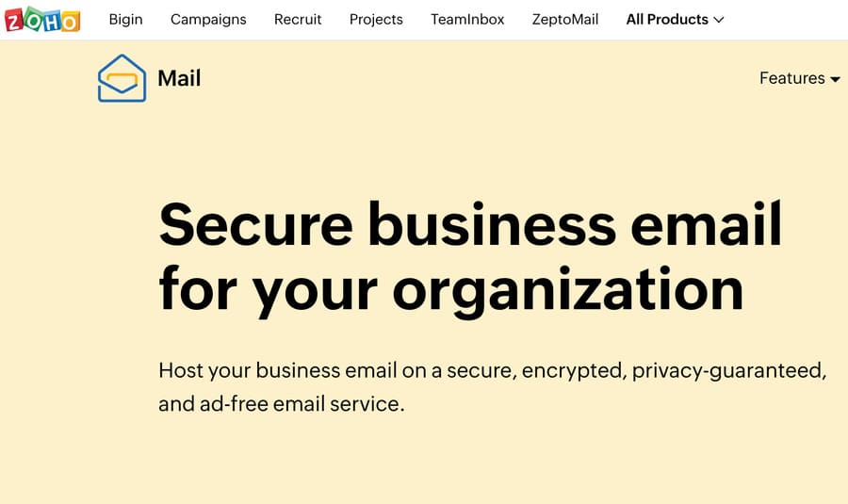Open the All Products menu label

667,19
